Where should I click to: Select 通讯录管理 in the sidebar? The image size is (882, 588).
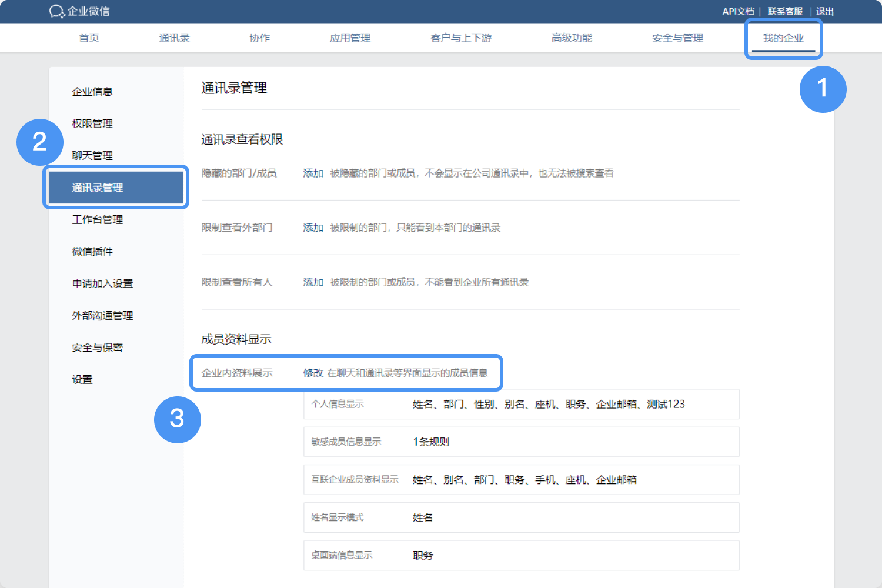pos(116,188)
